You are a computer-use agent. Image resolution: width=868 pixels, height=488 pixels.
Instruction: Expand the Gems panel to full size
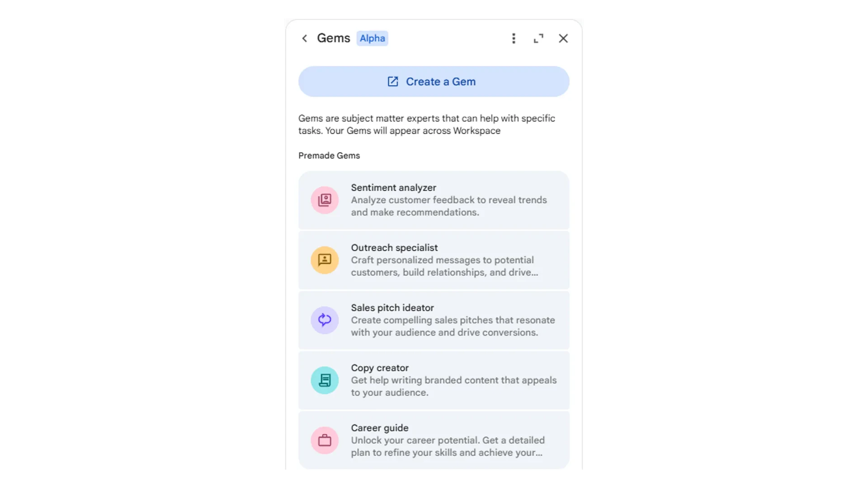pyautogui.click(x=538, y=38)
